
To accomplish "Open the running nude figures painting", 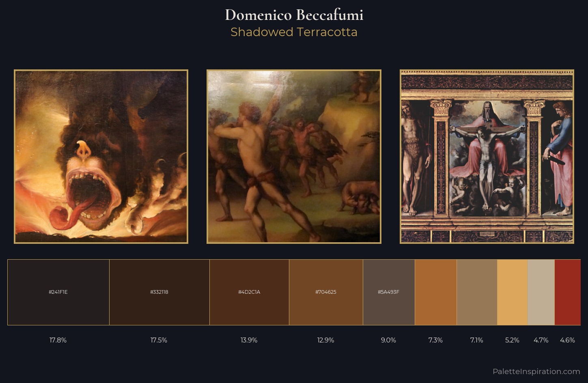I will (294, 157).
